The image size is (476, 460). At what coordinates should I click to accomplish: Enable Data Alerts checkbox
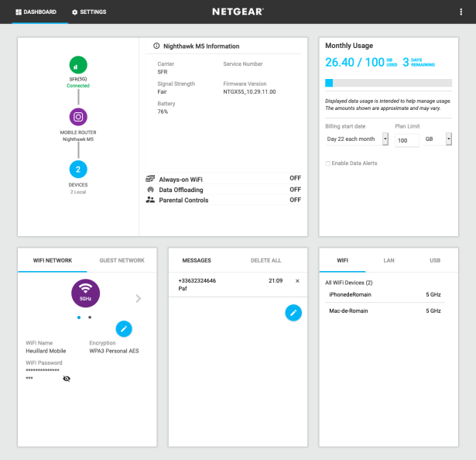[x=328, y=163]
